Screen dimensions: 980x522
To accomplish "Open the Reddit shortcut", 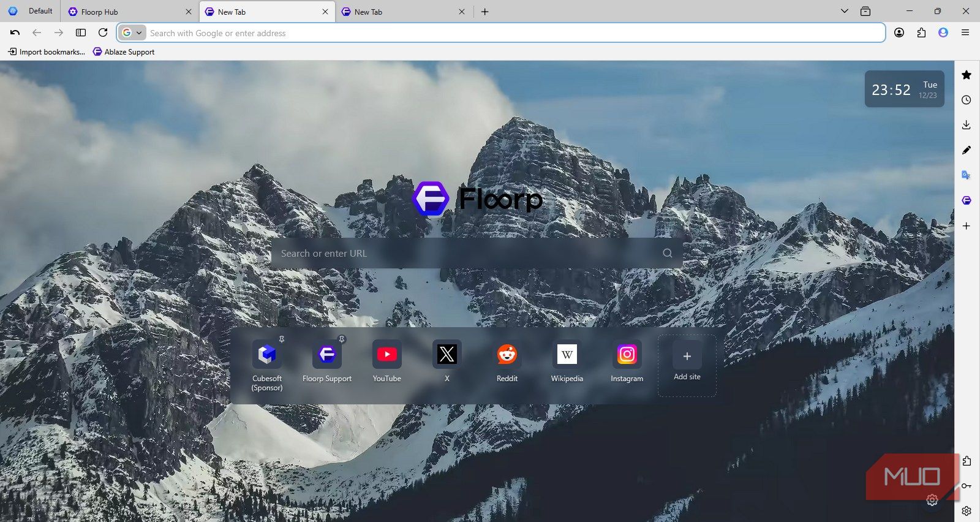I will coord(507,363).
